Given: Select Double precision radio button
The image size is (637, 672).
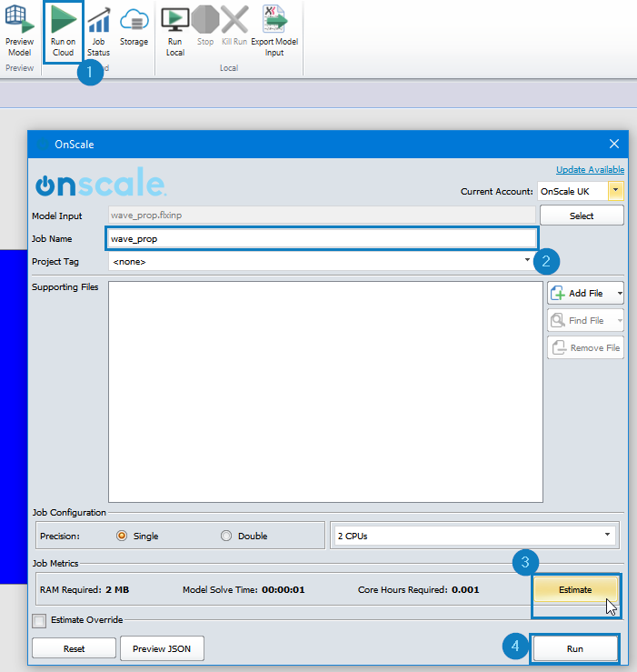Looking at the screenshot, I should [226, 536].
